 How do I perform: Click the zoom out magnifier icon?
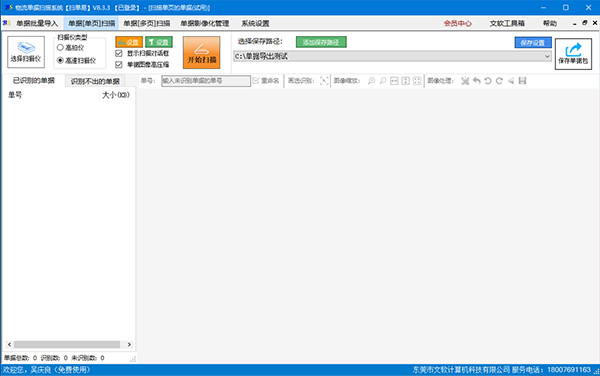[383, 81]
